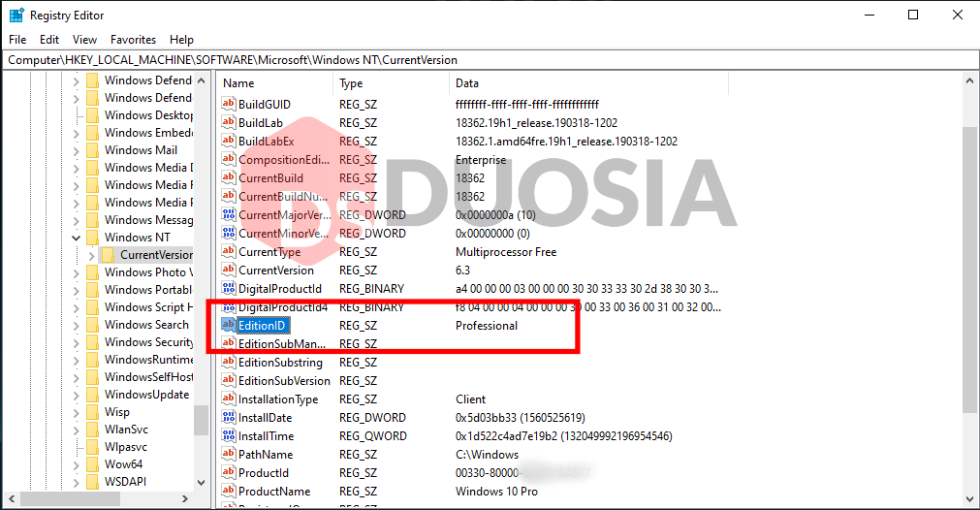Select the EditionSubMan... value name
The width and height of the screenshot is (980, 510).
click(x=282, y=344)
